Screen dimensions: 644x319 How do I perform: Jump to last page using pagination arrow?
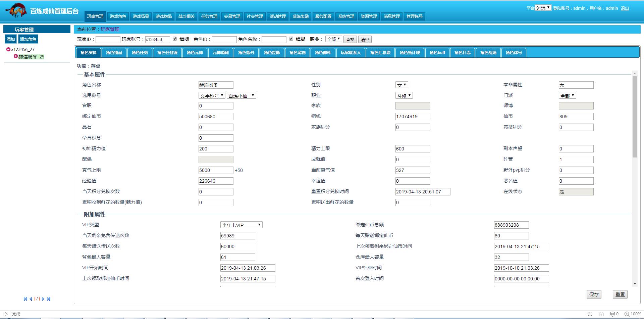(49, 299)
